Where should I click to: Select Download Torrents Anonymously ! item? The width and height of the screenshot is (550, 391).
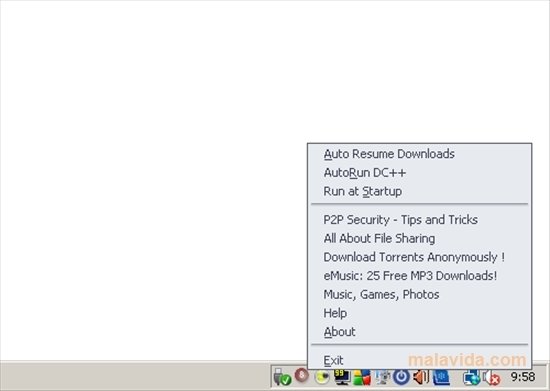click(420, 257)
